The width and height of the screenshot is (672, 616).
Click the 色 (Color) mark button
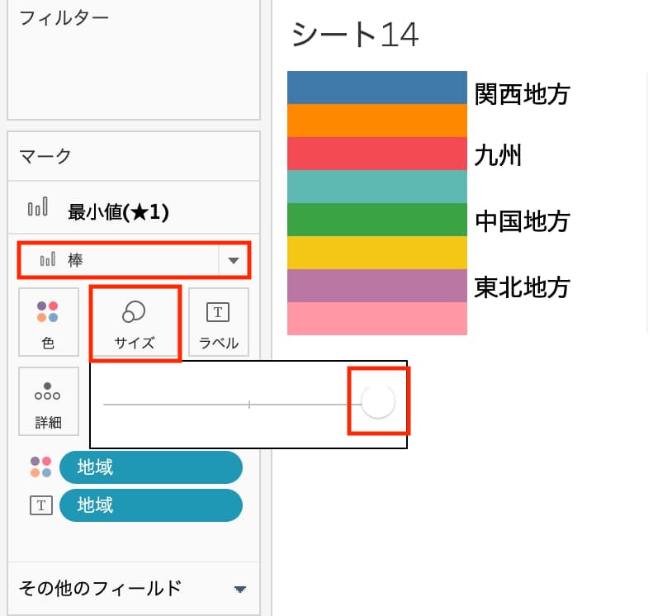(49, 321)
